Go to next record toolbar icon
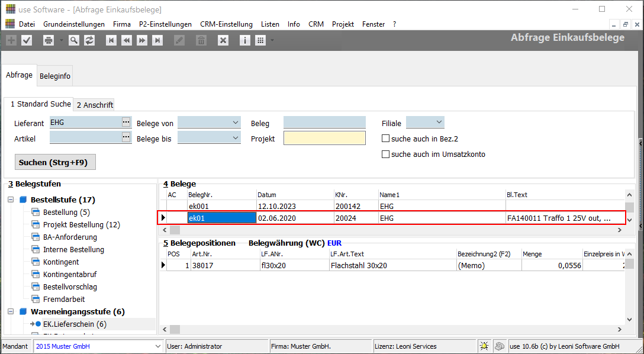The image size is (644, 354). pyautogui.click(x=142, y=40)
